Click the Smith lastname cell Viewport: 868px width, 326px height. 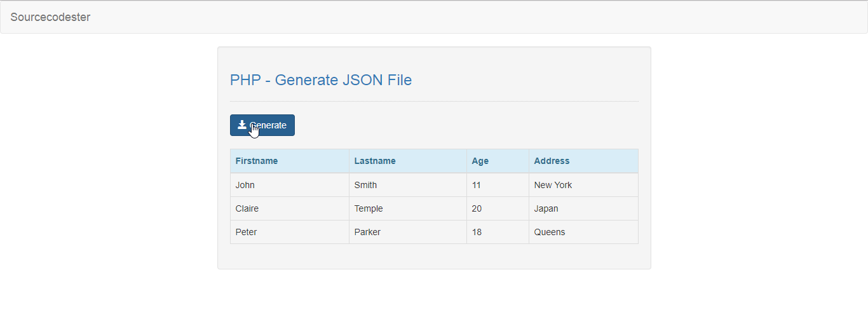point(408,185)
